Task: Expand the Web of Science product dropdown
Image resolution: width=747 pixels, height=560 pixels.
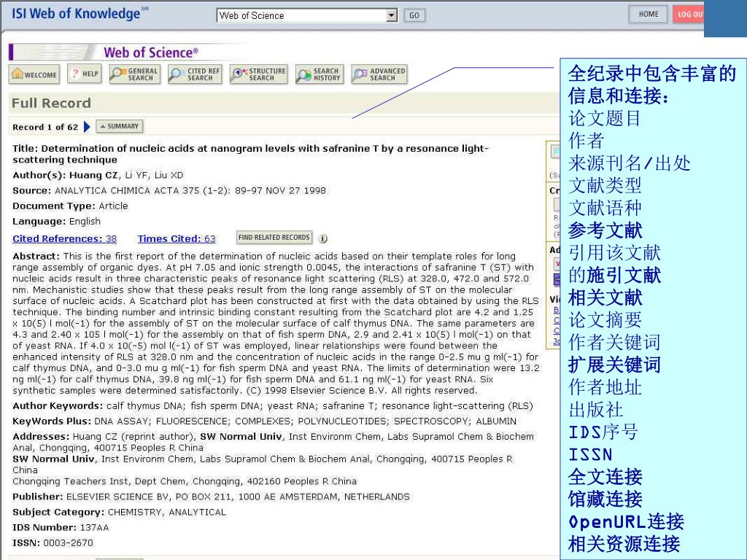Action: click(391, 15)
